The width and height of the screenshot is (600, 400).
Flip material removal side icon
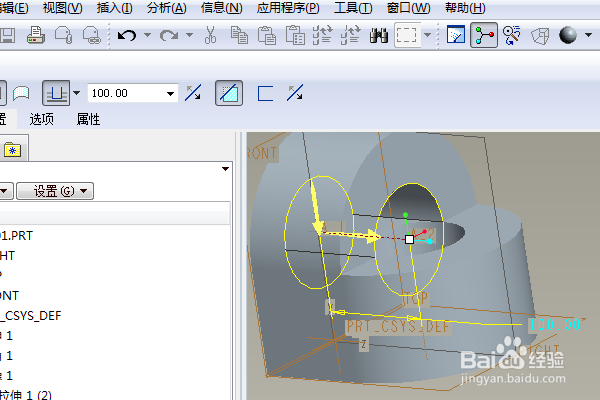pyautogui.click(x=295, y=93)
